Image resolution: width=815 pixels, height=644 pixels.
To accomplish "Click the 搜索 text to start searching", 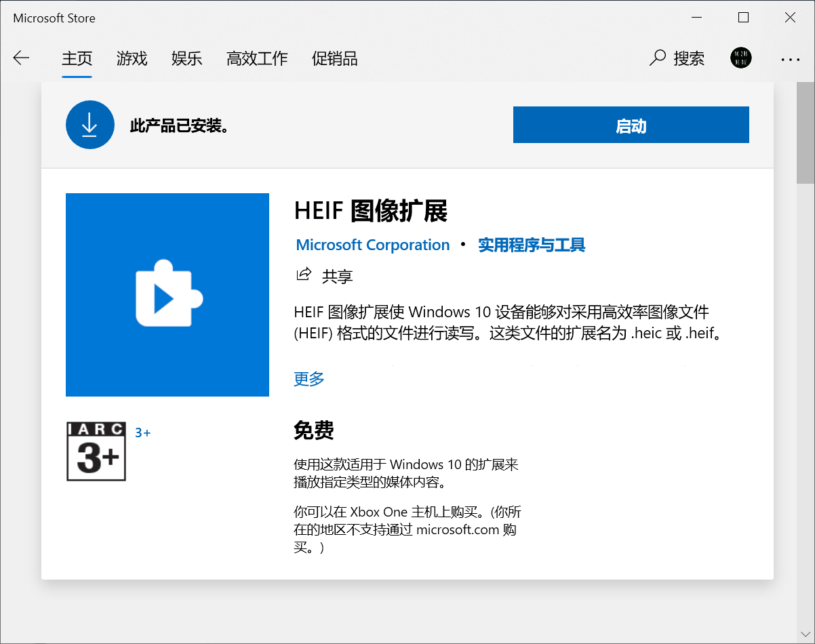I will tap(689, 59).
